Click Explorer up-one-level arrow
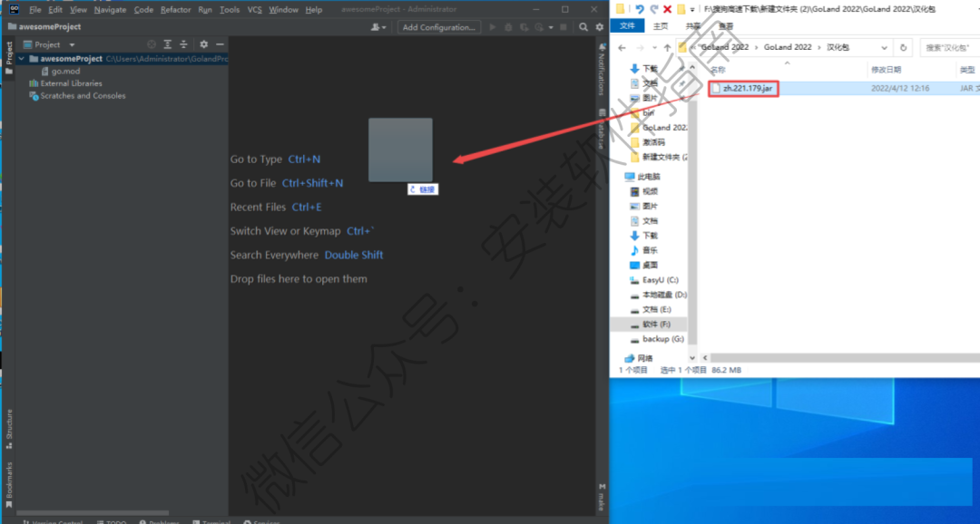Screen dimensions: 980x524 pyautogui.click(x=668, y=47)
